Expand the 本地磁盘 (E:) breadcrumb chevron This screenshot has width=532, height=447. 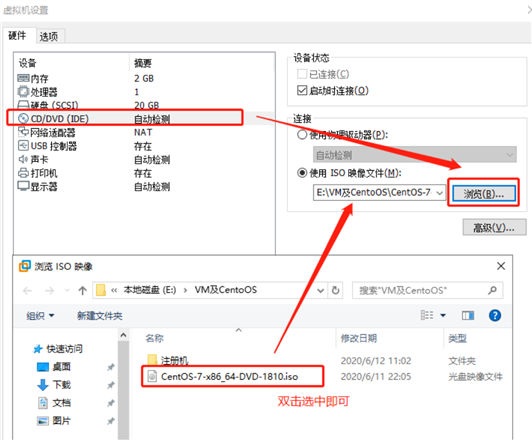185,290
